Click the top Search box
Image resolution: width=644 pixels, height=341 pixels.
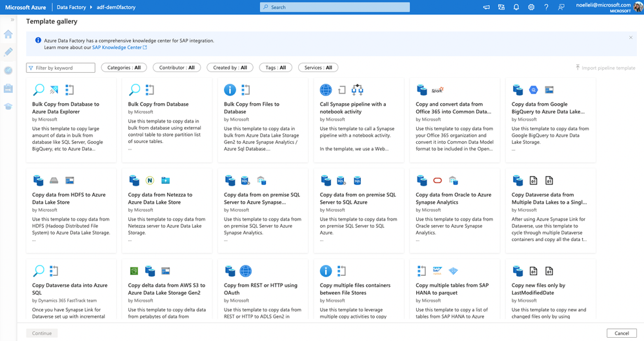coord(334,7)
